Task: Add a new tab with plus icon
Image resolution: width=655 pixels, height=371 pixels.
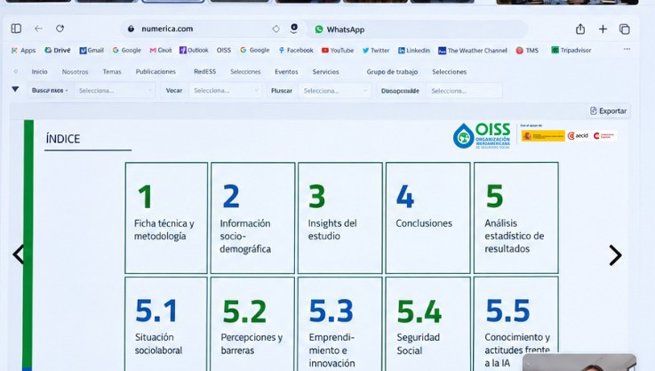Action: tap(603, 29)
